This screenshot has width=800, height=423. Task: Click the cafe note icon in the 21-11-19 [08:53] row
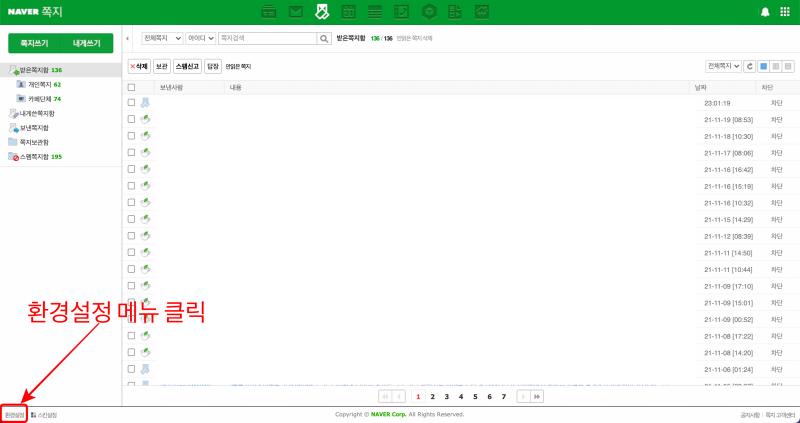click(x=145, y=119)
